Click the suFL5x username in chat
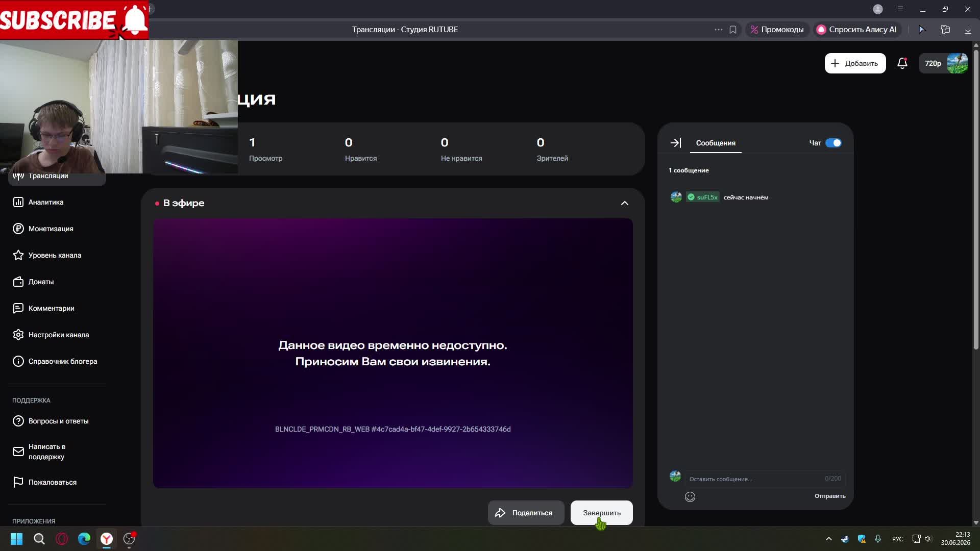The image size is (980, 551). pyautogui.click(x=707, y=197)
